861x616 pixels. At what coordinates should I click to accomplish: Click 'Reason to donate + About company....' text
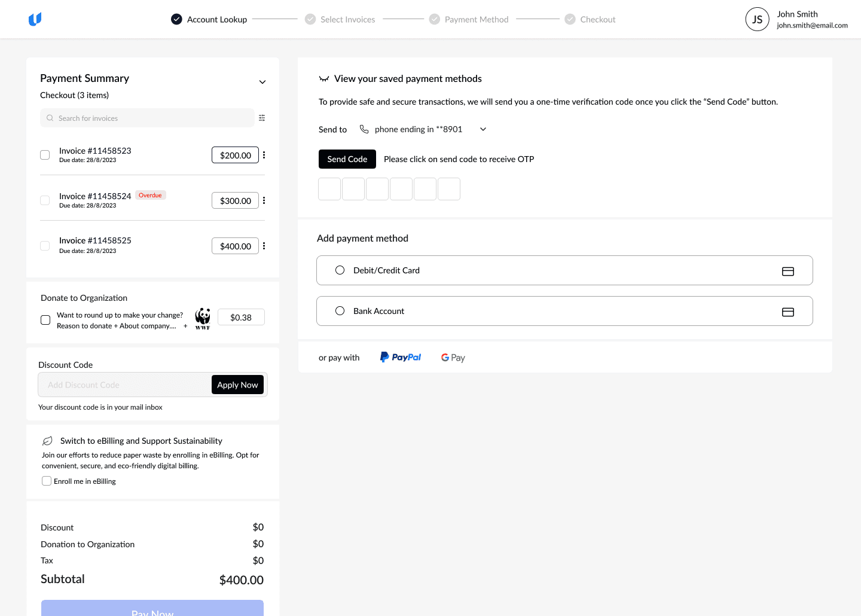tap(117, 326)
